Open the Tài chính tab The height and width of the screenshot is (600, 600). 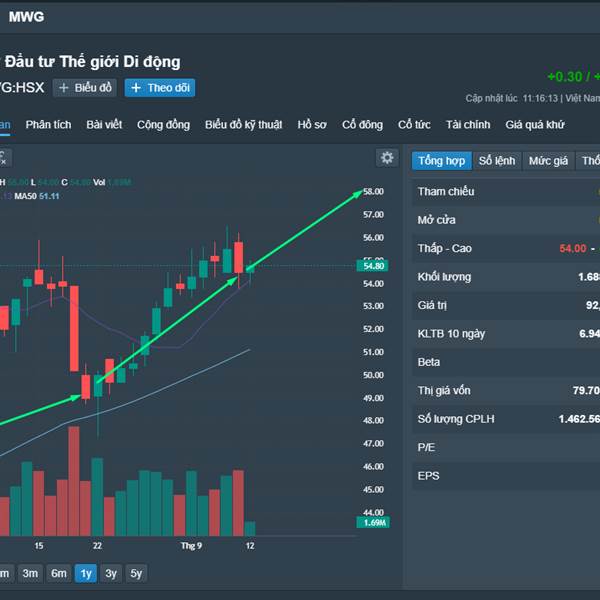pyautogui.click(x=468, y=125)
